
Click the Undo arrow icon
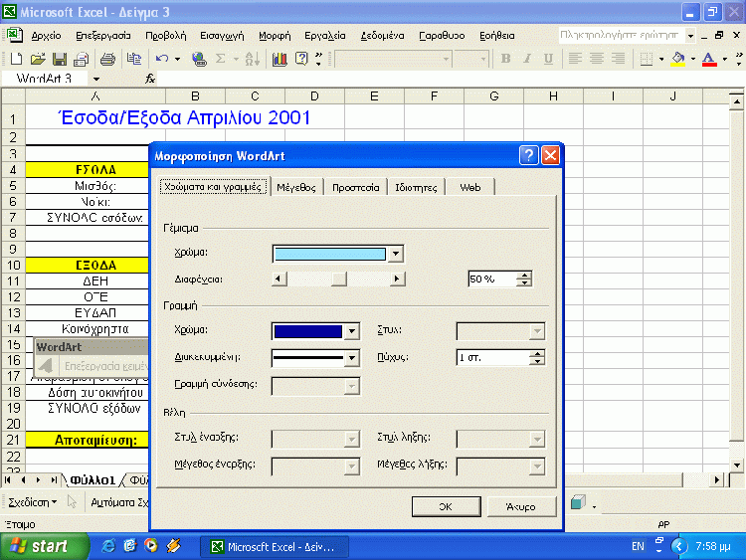[162, 59]
